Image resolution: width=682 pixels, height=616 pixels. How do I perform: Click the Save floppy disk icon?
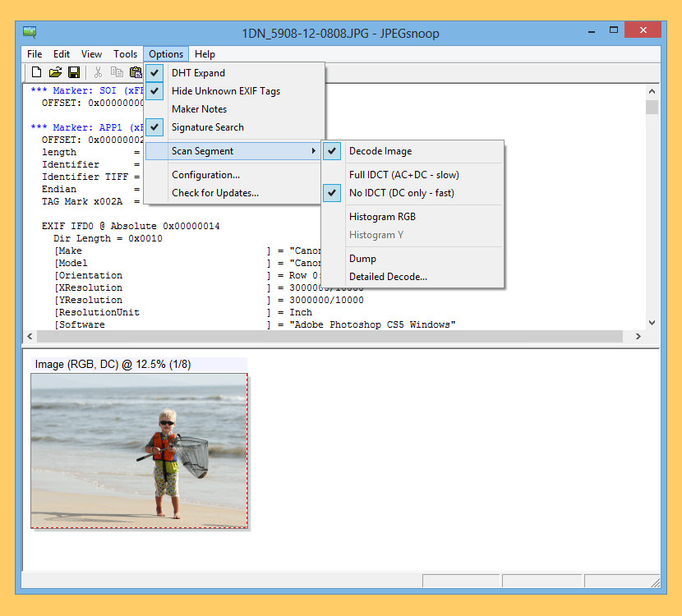74,72
